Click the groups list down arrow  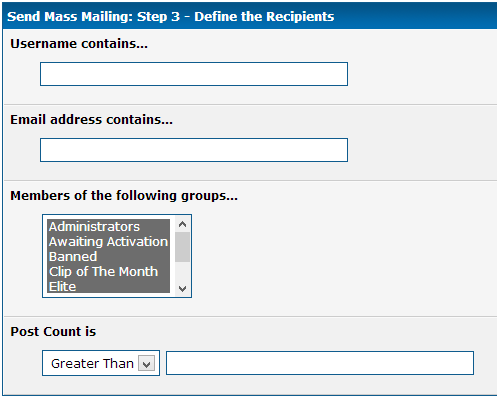click(x=182, y=288)
